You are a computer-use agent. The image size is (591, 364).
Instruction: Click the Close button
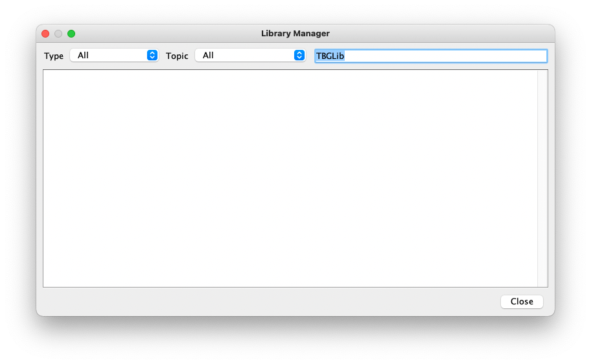pos(522,301)
